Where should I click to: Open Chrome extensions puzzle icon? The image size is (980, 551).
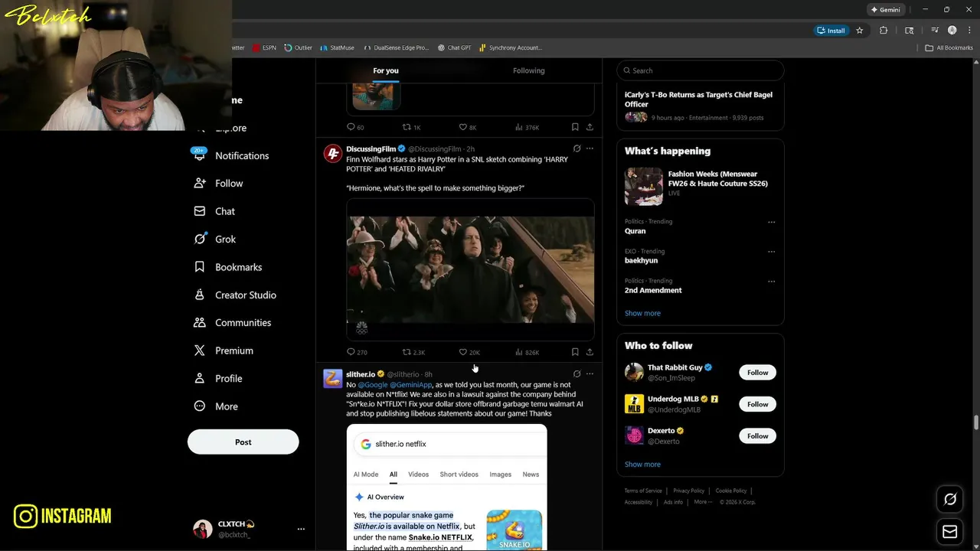click(x=884, y=31)
